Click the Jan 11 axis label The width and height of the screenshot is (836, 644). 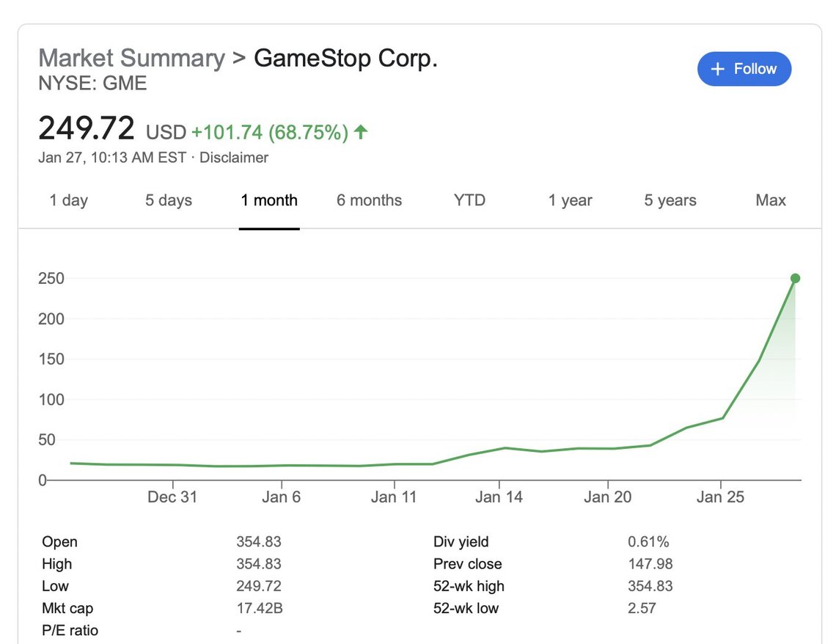tap(394, 497)
